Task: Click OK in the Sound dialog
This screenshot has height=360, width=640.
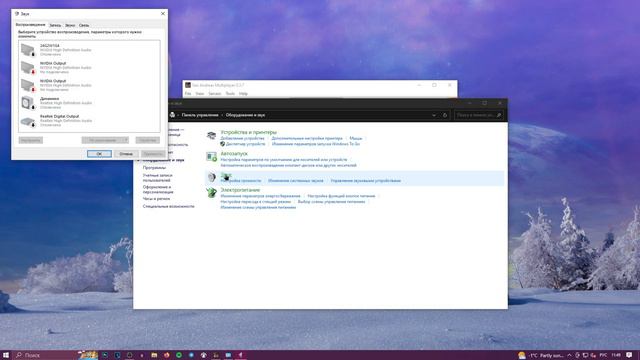Action: [99, 154]
